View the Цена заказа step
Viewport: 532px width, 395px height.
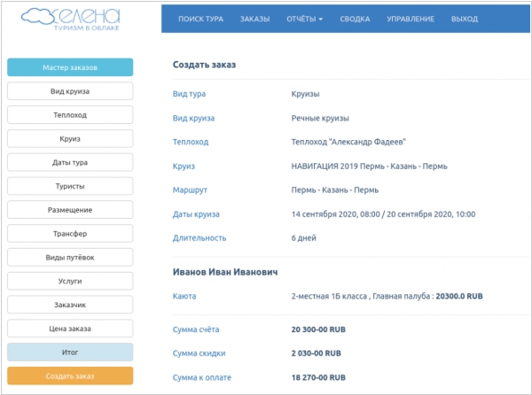click(70, 329)
